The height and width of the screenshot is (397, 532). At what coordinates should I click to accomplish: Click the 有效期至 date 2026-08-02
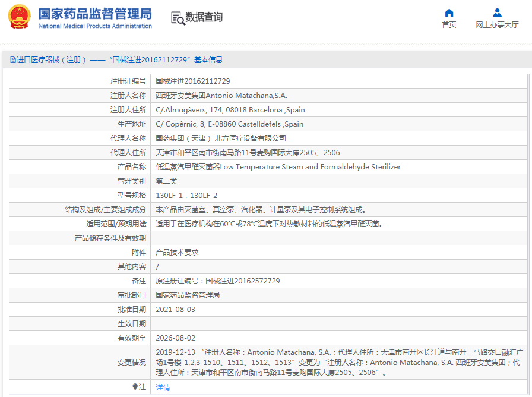[x=173, y=338]
